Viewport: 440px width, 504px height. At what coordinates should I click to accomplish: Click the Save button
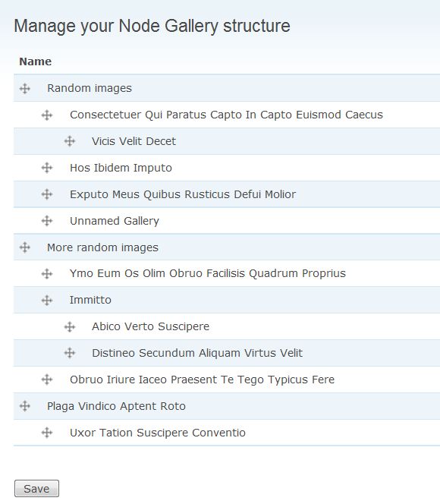pos(36,489)
